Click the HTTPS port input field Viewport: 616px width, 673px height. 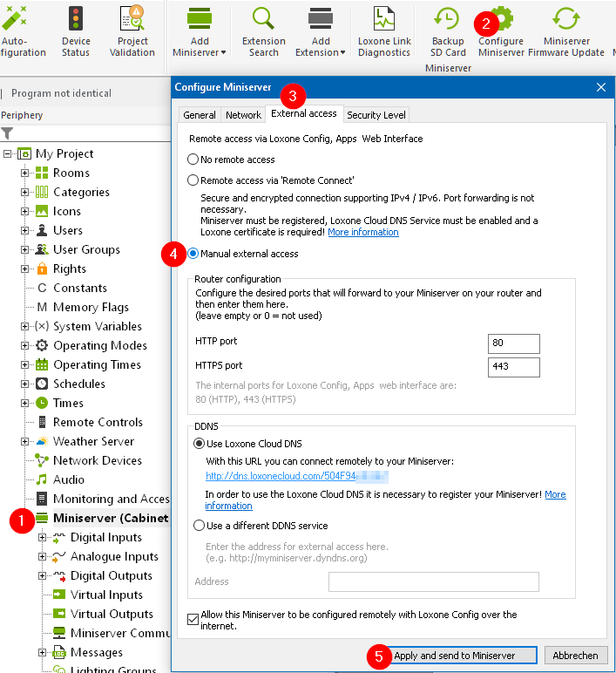[x=514, y=366]
